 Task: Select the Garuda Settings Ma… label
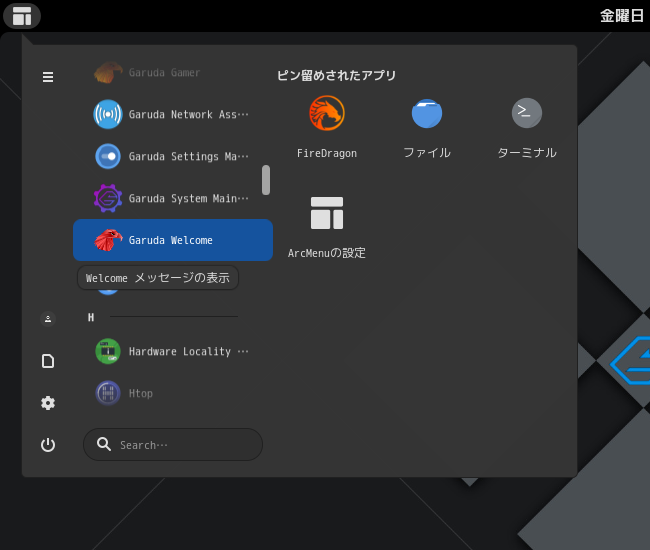189,156
